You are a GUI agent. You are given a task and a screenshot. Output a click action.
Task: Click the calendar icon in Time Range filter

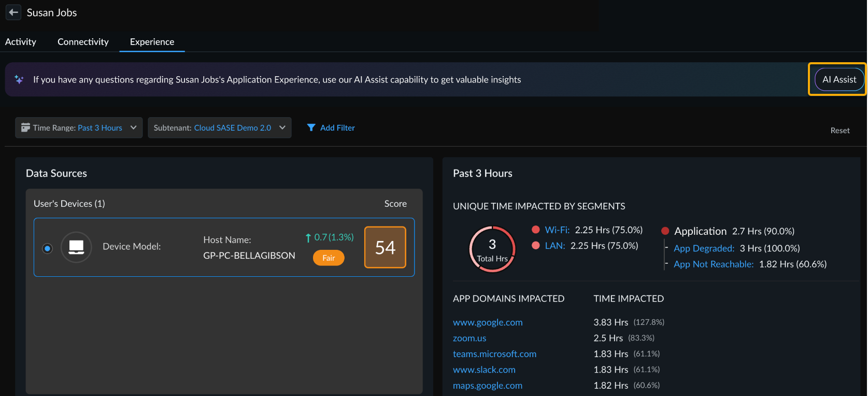[x=25, y=128]
